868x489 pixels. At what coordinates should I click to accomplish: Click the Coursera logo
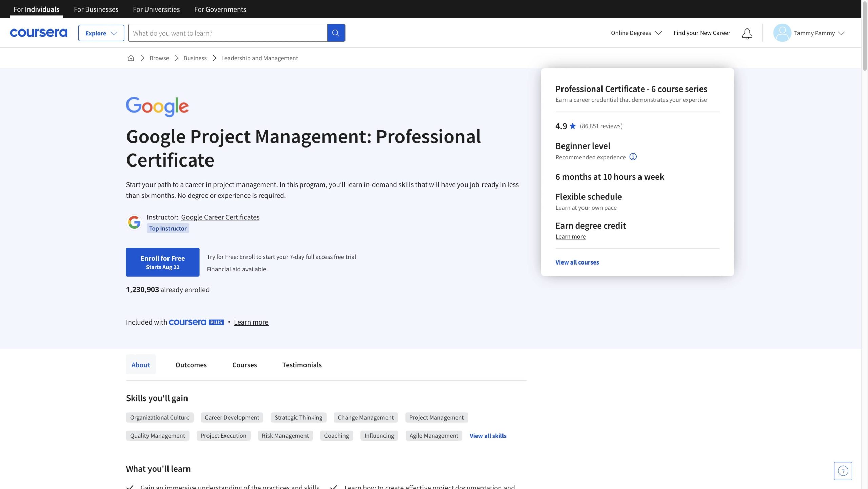point(39,33)
